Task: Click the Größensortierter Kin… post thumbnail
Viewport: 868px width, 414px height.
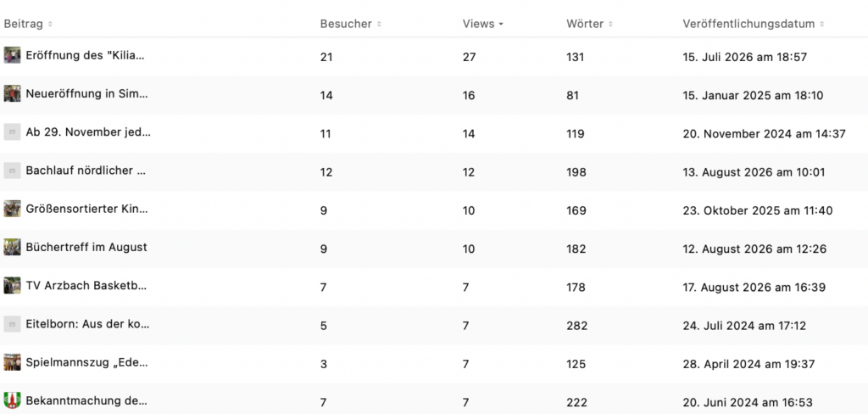Action: (x=12, y=209)
